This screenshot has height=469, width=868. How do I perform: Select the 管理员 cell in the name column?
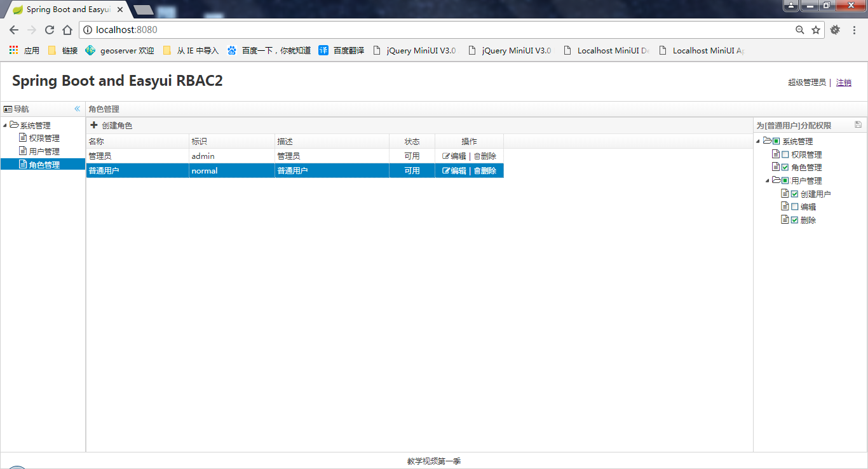(x=138, y=156)
